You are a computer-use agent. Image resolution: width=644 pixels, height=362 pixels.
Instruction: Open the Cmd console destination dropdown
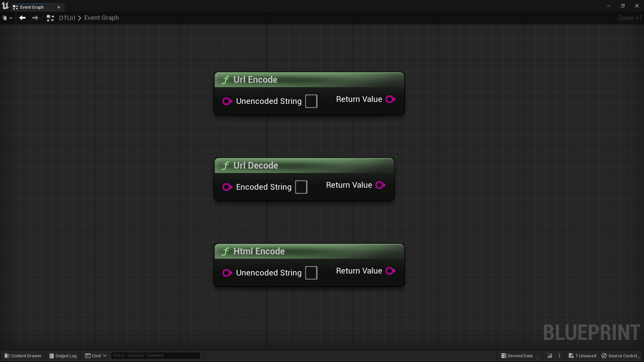pyautogui.click(x=104, y=356)
